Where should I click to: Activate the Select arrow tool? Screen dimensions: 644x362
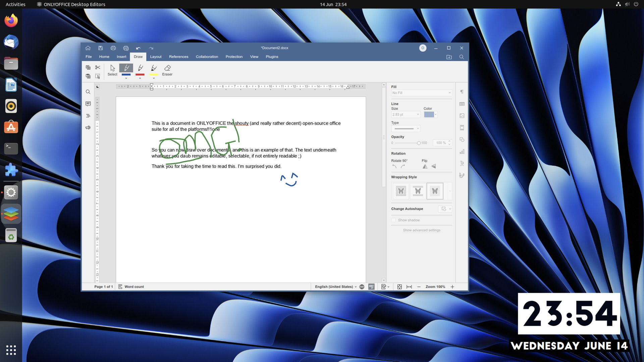pyautogui.click(x=112, y=70)
